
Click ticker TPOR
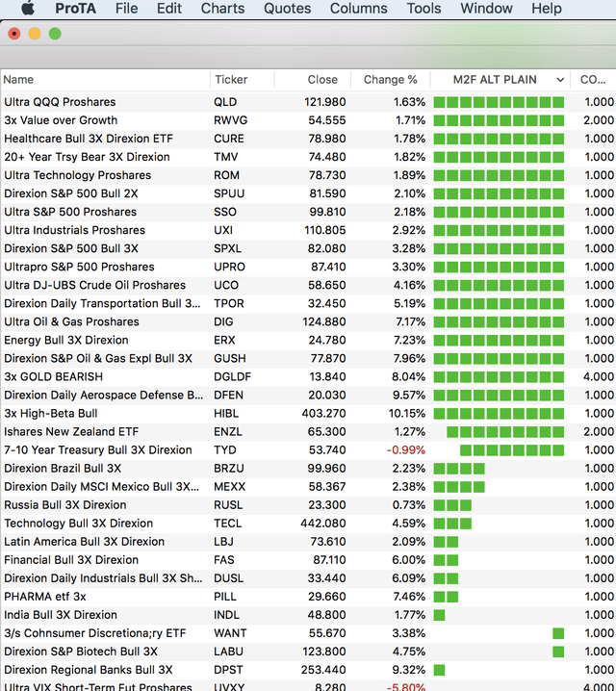coord(229,303)
